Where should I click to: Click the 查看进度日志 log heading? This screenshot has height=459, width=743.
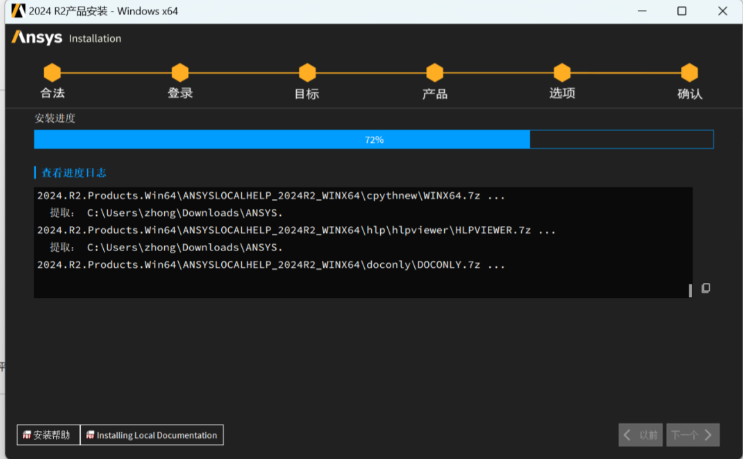tap(73, 172)
